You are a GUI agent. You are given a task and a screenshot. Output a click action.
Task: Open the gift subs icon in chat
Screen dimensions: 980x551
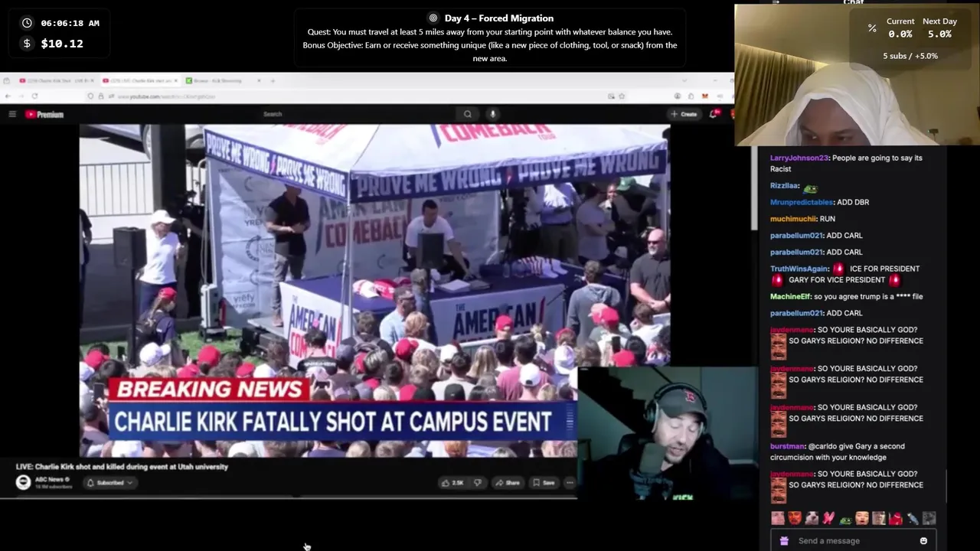[x=784, y=541]
